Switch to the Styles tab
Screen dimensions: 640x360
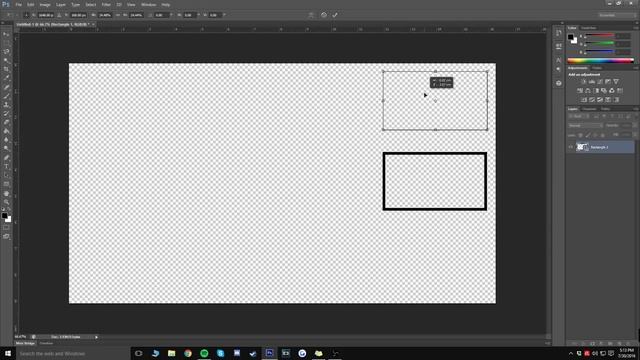click(597, 68)
